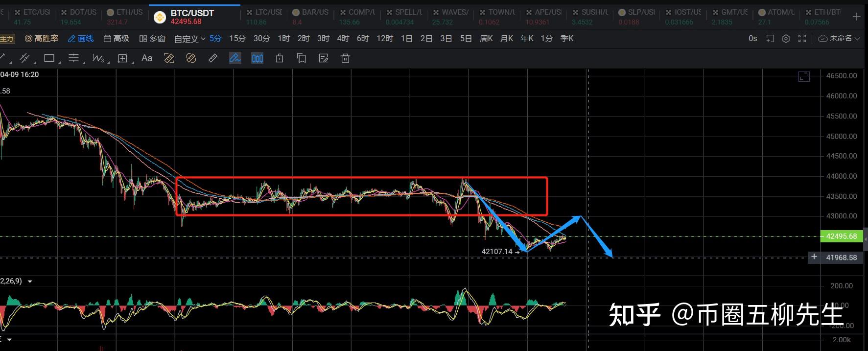Expand parallel channel tool variants arrow
The image size is (868, 351).
pyautogui.click(x=34, y=63)
